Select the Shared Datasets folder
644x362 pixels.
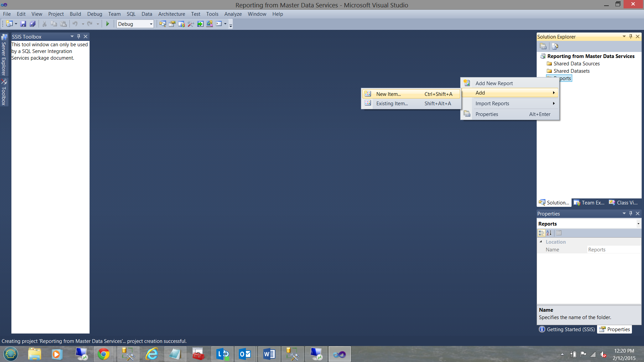571,71
